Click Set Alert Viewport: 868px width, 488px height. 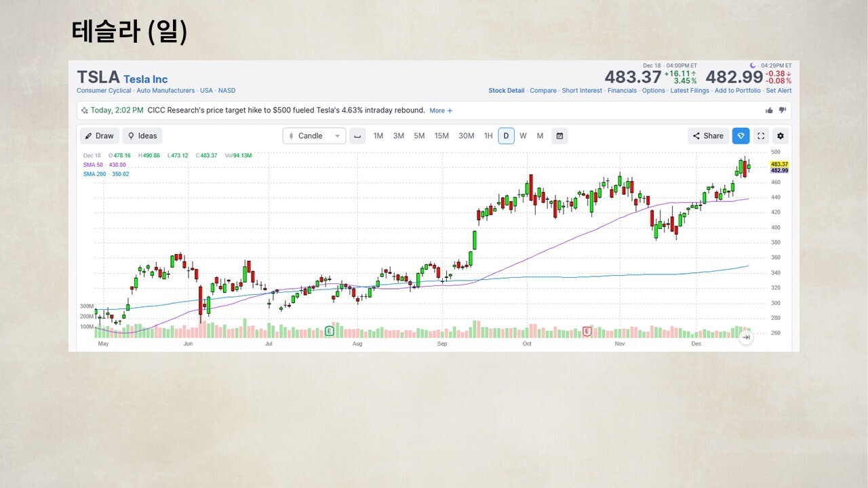pyautogui.click(x=778, y=91)
